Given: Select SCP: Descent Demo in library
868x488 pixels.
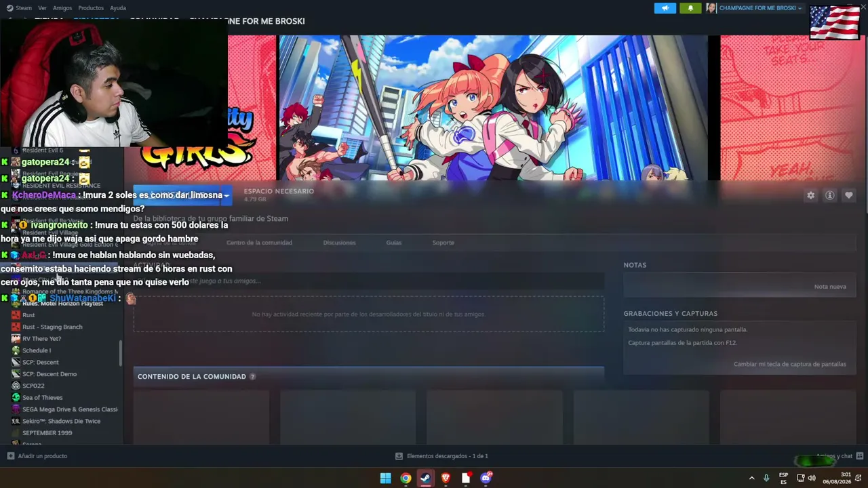Looking at the screenshot, I should point(50,374).
